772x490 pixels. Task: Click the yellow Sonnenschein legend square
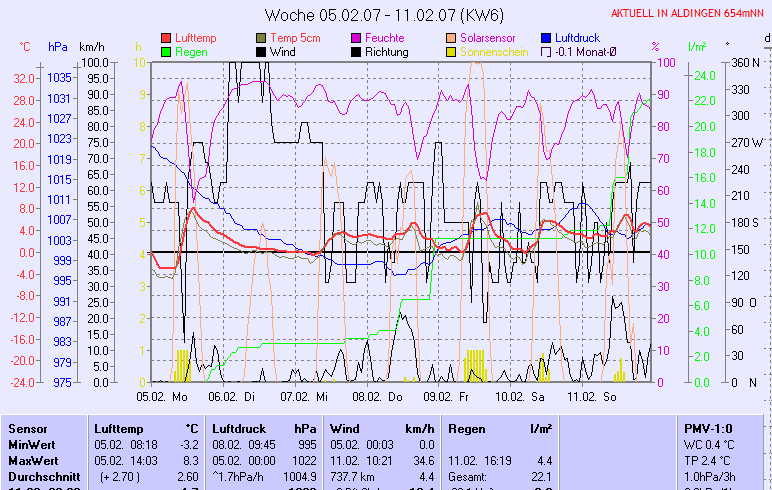click(452, 51)
